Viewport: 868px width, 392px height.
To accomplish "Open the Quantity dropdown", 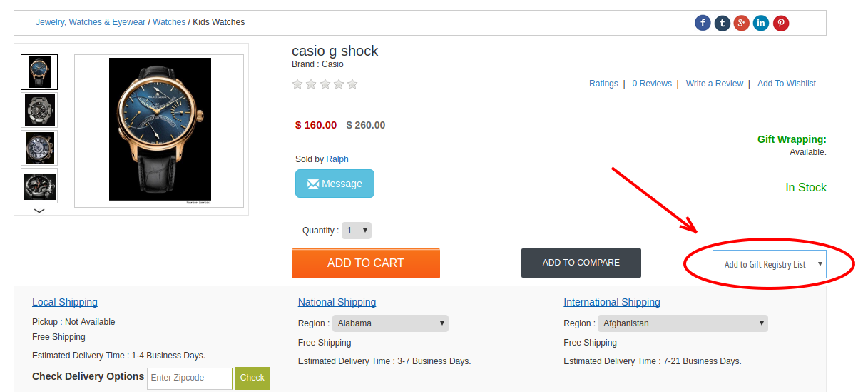I will [x=357, y=231].
